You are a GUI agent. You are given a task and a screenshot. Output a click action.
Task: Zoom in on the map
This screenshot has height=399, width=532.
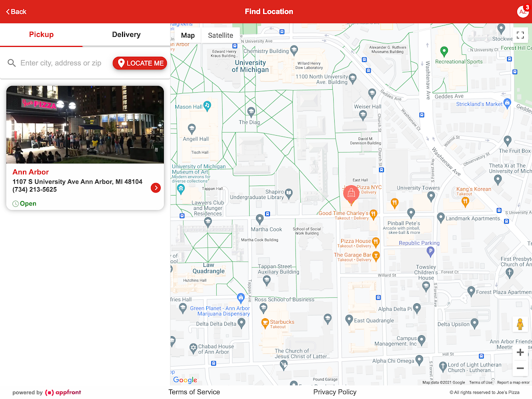pyautogui.click(x=520, y=353)
